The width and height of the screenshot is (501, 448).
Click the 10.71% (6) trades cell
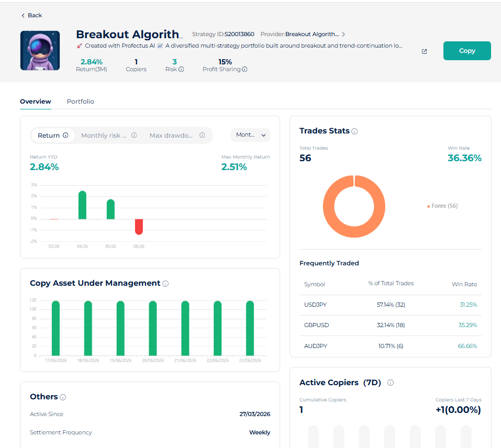pos(391,346)
